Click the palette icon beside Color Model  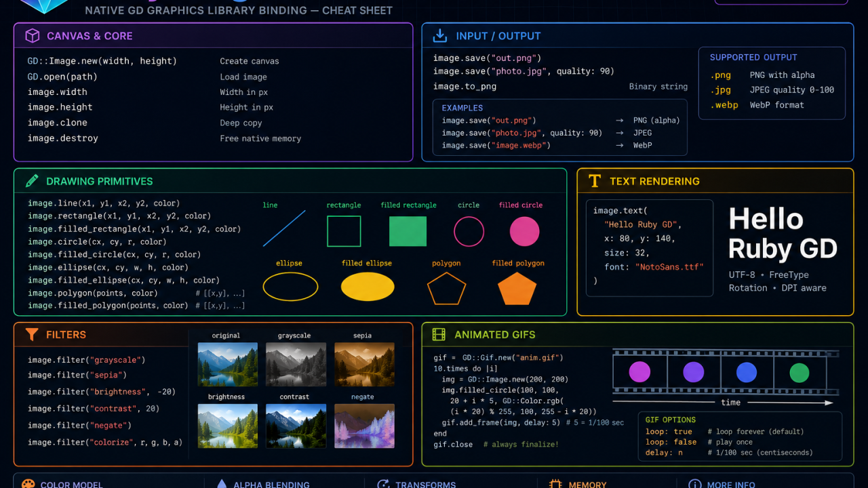click(x=28, y=485)
